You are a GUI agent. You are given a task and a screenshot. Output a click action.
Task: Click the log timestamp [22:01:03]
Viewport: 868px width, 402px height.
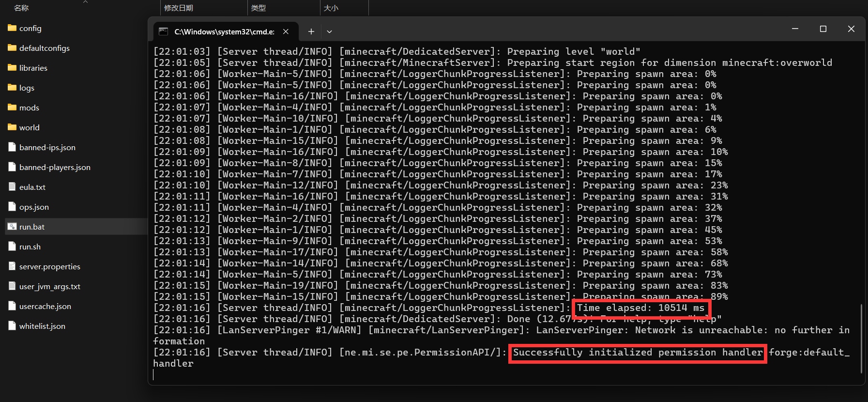coord(182,51)
